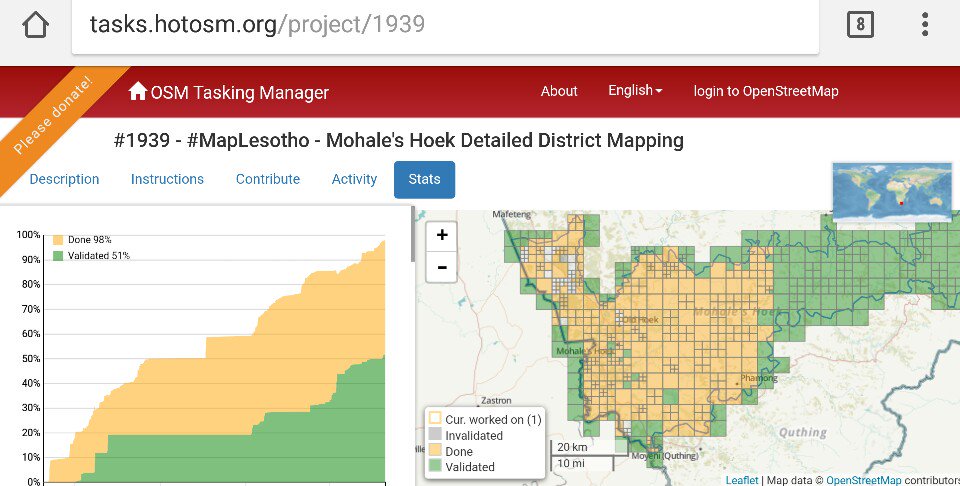Click the Quthing district label on map
The width and height of the screenshot is (960, 486).
803,432
